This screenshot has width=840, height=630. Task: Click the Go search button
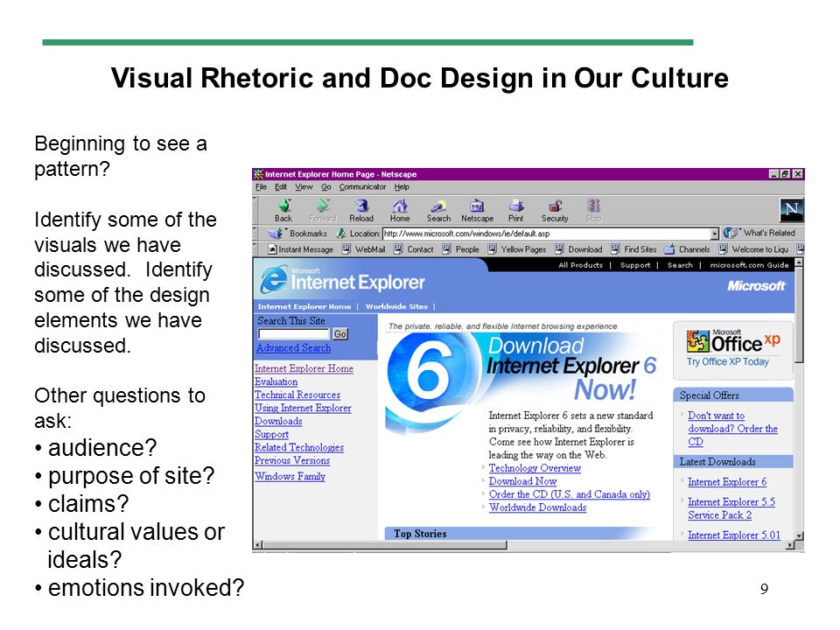click(x=340, y=334)
